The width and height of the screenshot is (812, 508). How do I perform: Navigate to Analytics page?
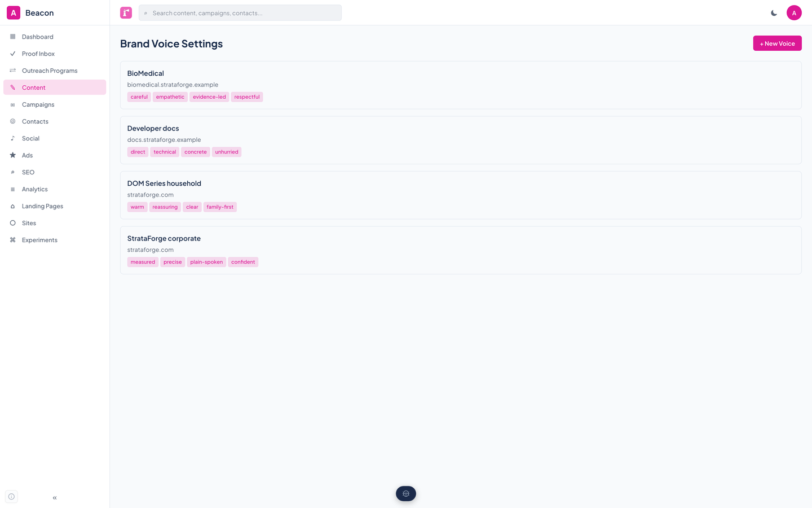55,189
